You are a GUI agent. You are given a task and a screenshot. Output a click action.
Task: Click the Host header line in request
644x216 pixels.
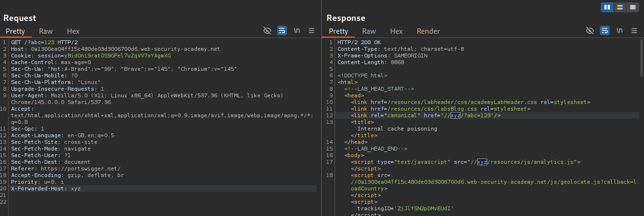click(x=115, y=49)
